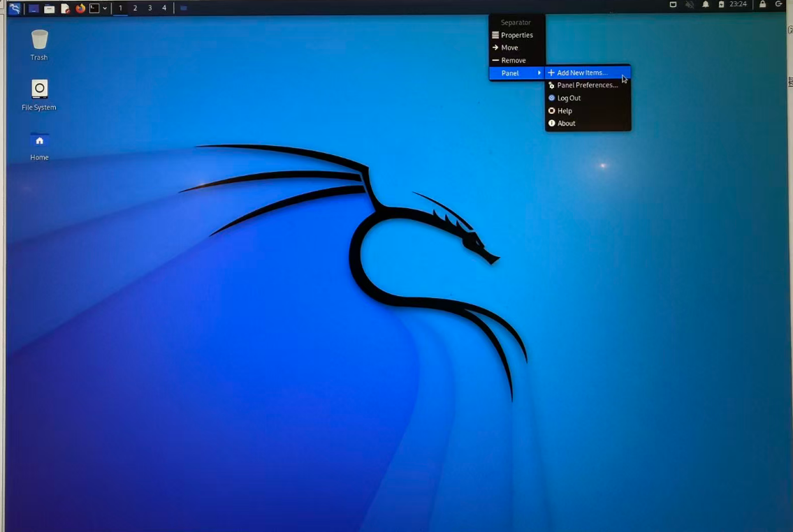Viewport: 793px width, 532px height.
Task: Click the window button in taskbar
Action: click(x=184, y=8)
